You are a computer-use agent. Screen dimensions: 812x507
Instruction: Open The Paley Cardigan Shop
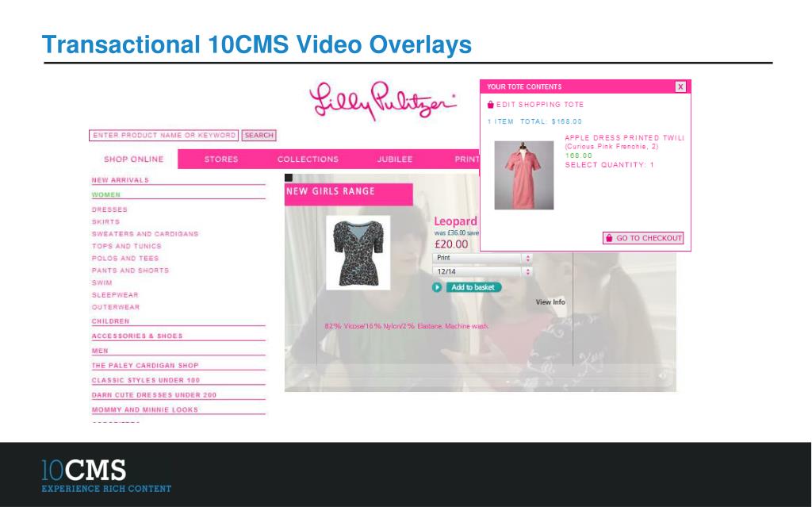click(x=145, y=366)
